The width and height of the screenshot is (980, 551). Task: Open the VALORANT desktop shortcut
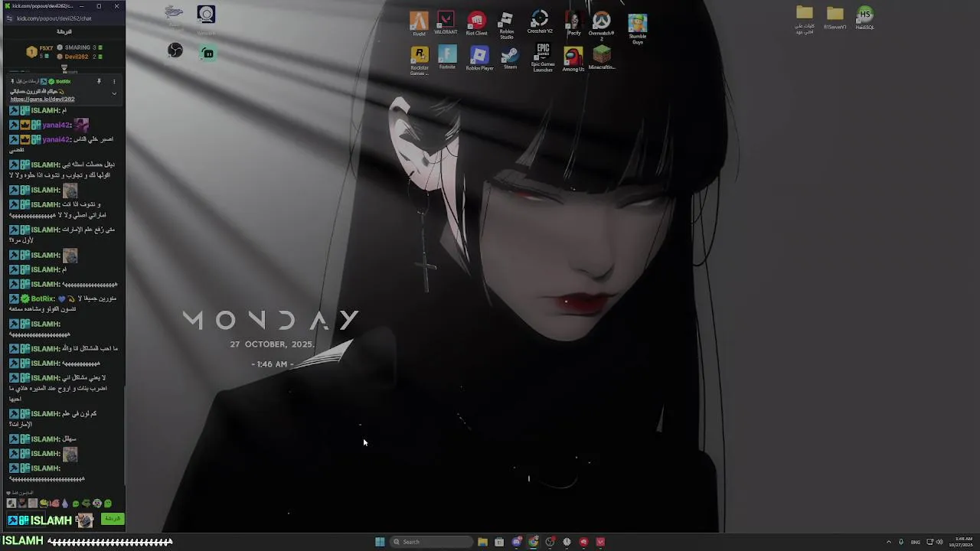pos(446,24)
